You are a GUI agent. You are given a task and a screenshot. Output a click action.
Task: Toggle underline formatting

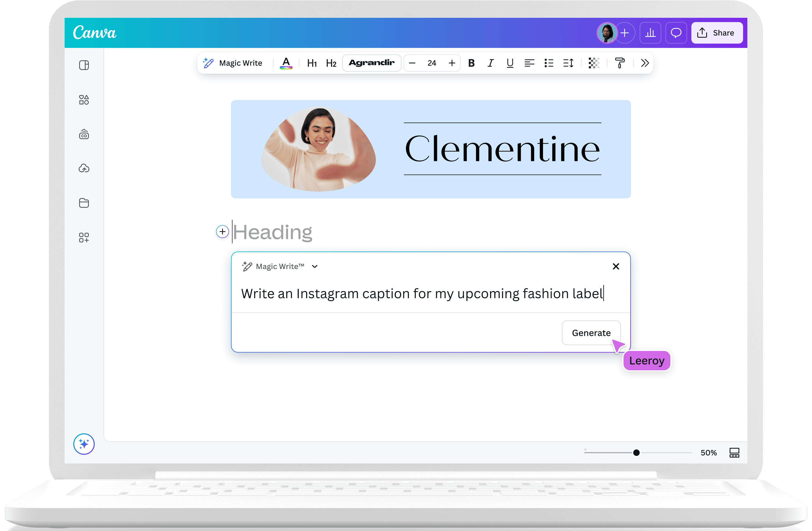[510, 63]
